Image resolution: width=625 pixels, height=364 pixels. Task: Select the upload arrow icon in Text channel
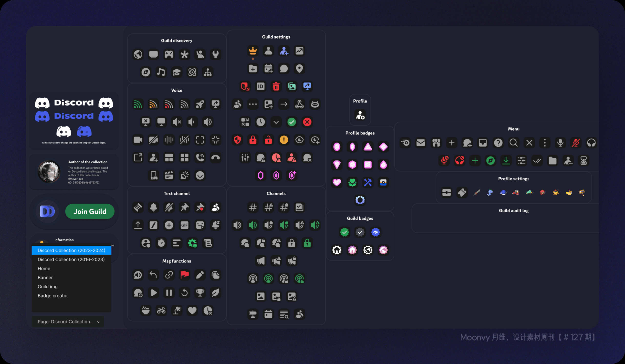click(138, 225)
